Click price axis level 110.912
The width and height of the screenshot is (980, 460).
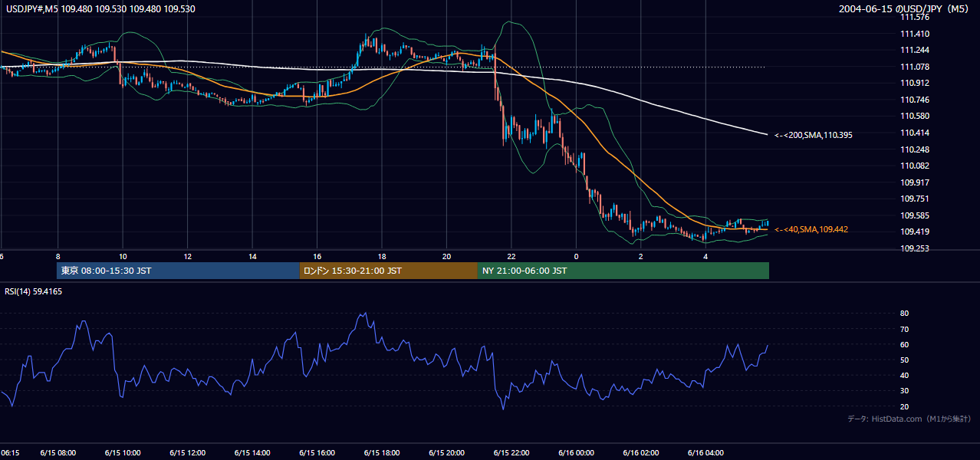(x=915, y=83)
